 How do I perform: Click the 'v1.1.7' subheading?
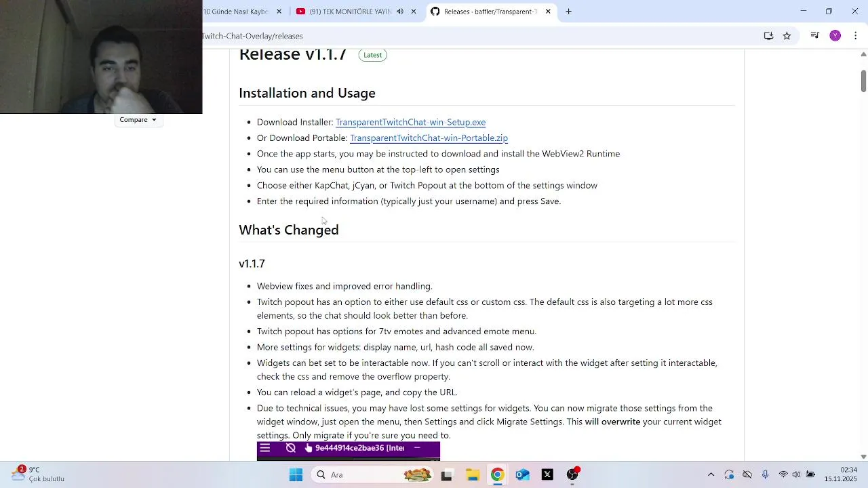[252, 264]
